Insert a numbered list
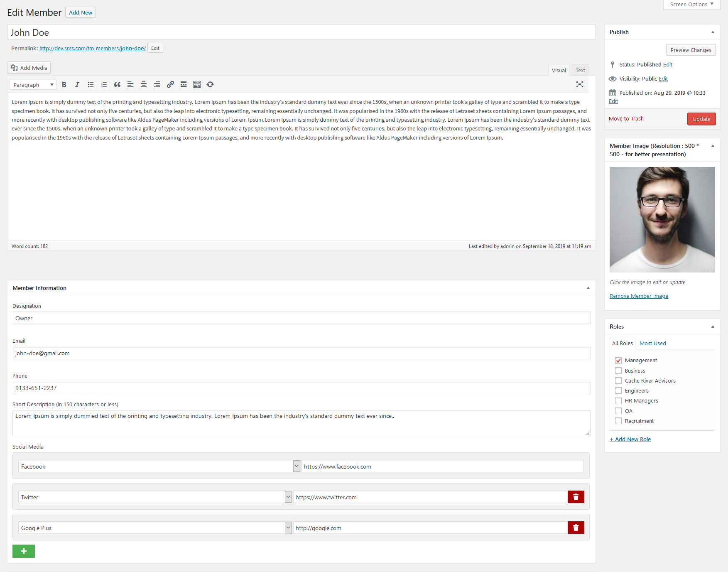Image resolution: width=728 pixels, height=572 pixels. pyautogui.click(x=104, y=84)
